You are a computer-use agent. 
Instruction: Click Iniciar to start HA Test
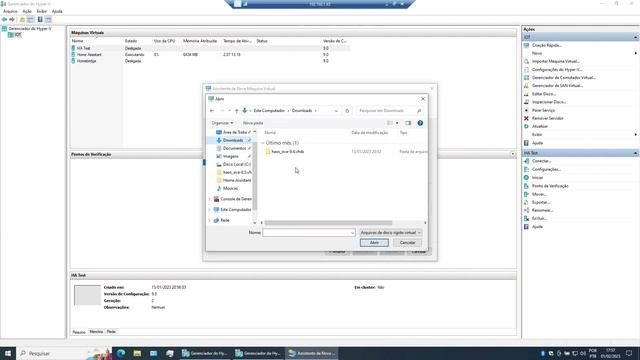pos(537,178)
